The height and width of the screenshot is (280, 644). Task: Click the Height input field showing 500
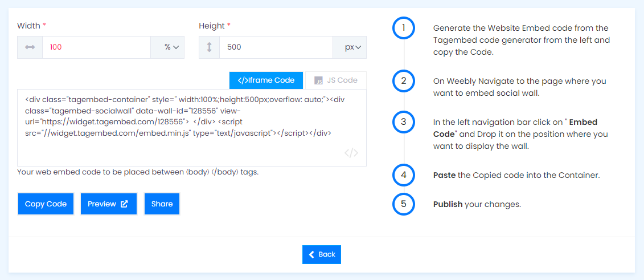tap(276, 47)
